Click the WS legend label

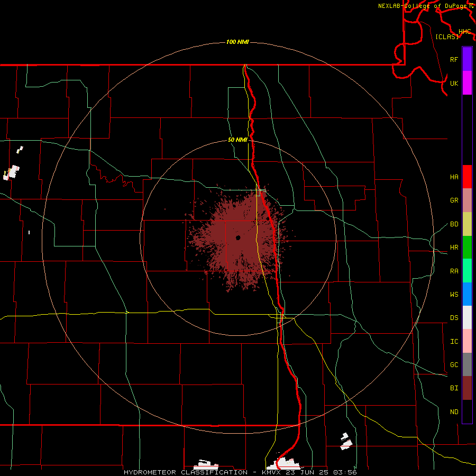tap(454, 294)
